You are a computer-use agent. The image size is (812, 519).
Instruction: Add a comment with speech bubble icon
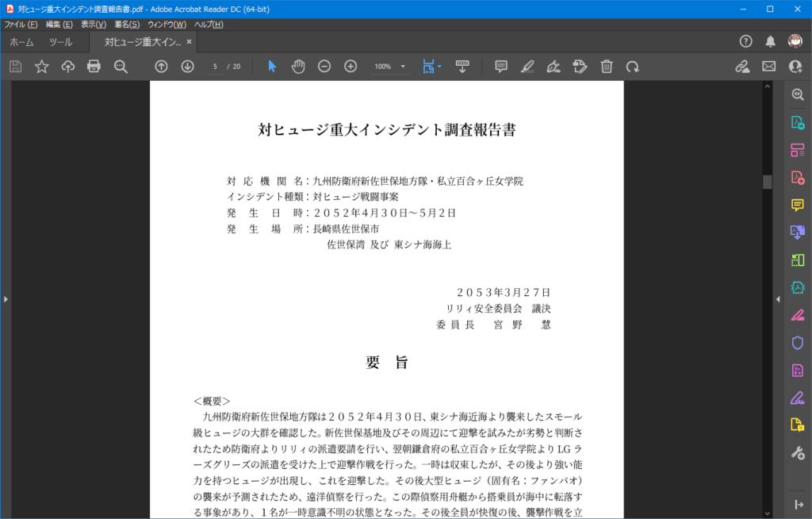pos(501,67)
